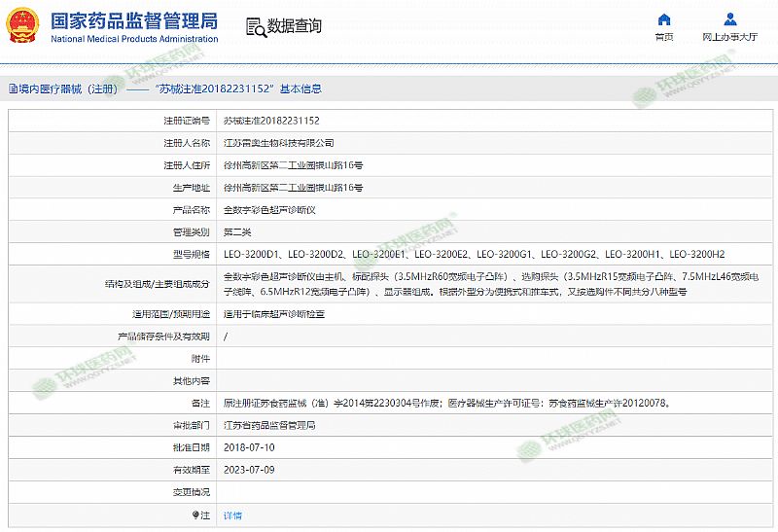The width and height of the screenshot is (778, 532).
Task: Click the approval date 2018-07-10
Action: point(249,447)
